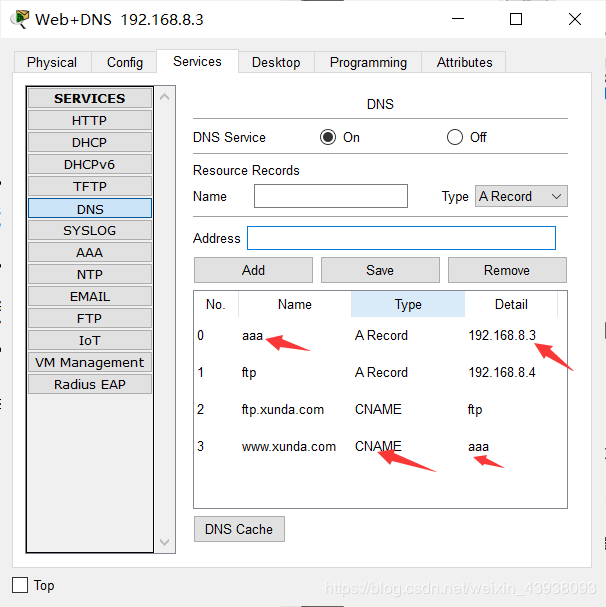The width and height of the screenshot is (606, 607).
Task: Click the services list scroll down arrow
Action: click(165, 542)
